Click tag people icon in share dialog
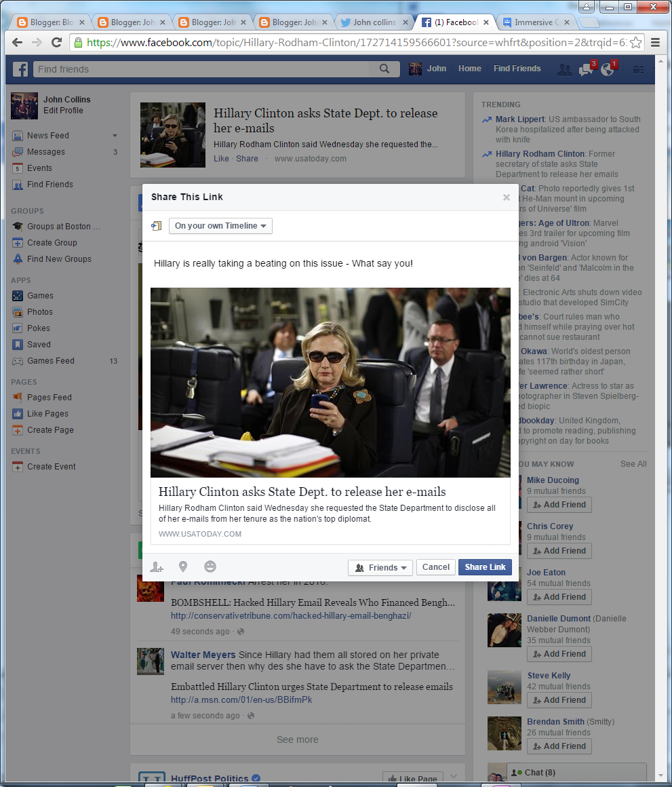The height and width of the screenshot is (787, 672). 157,567
